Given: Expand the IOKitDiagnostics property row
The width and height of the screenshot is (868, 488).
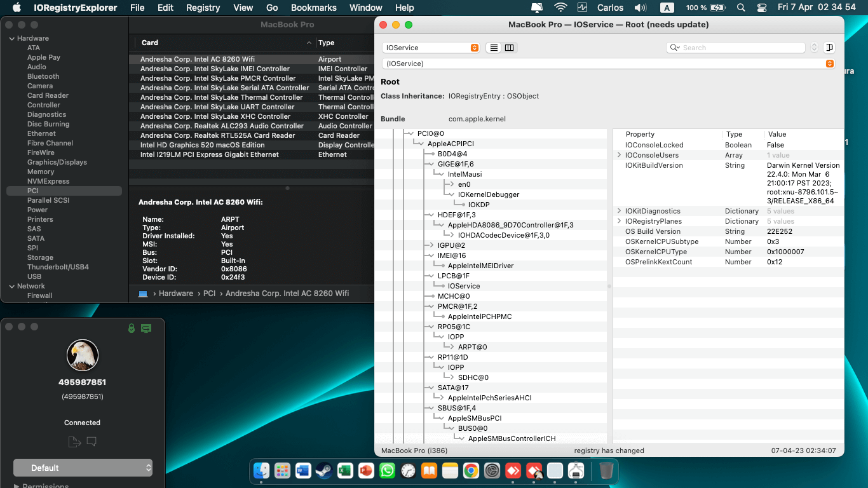Looking at the screenshot, I should point(620,211).
